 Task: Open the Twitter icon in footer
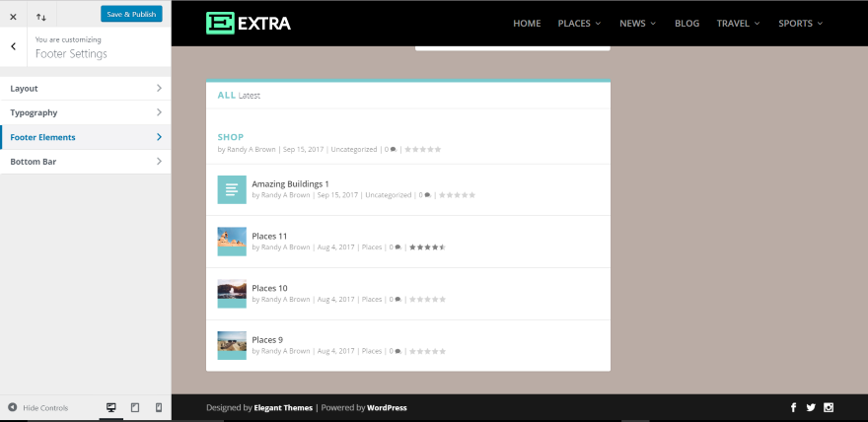tap(811, 407)
